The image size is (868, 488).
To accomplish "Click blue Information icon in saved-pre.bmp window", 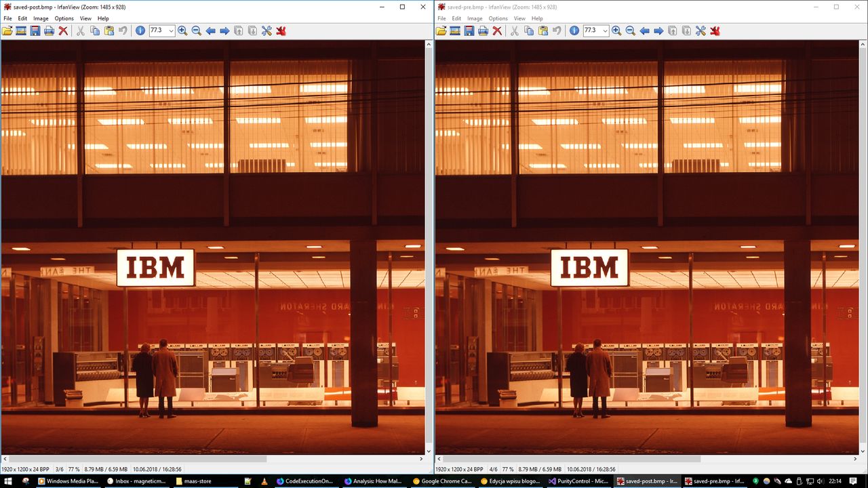I will (574, 30).
